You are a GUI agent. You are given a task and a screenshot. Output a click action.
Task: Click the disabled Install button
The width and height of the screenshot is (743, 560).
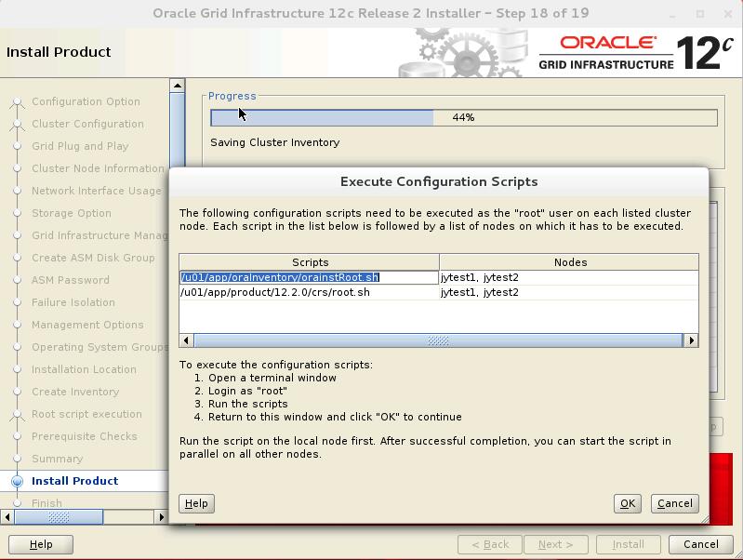(628, 544)
